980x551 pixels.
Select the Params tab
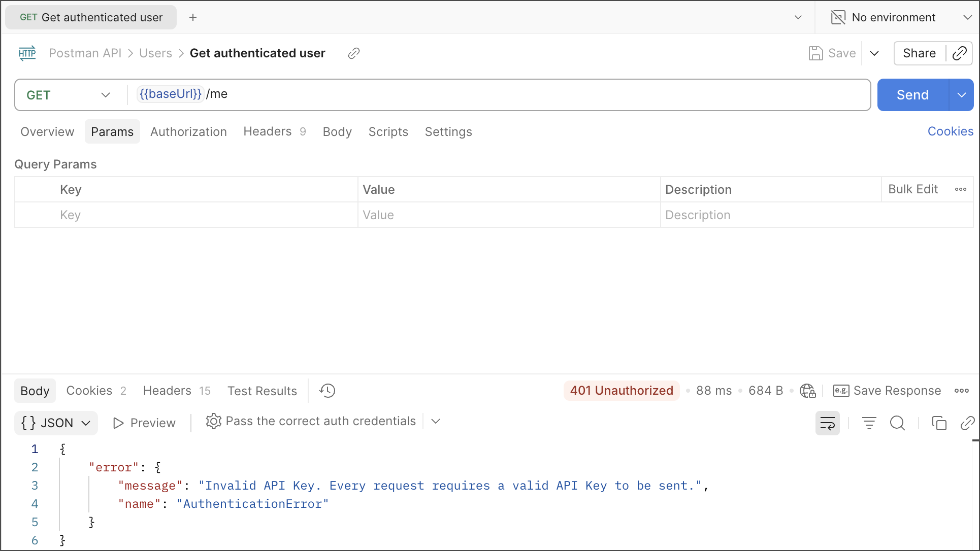(x=112, y=132)
